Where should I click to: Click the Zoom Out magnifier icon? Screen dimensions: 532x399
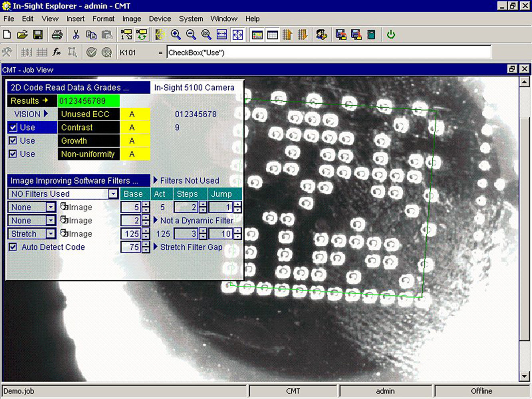[x=191, y=35]
